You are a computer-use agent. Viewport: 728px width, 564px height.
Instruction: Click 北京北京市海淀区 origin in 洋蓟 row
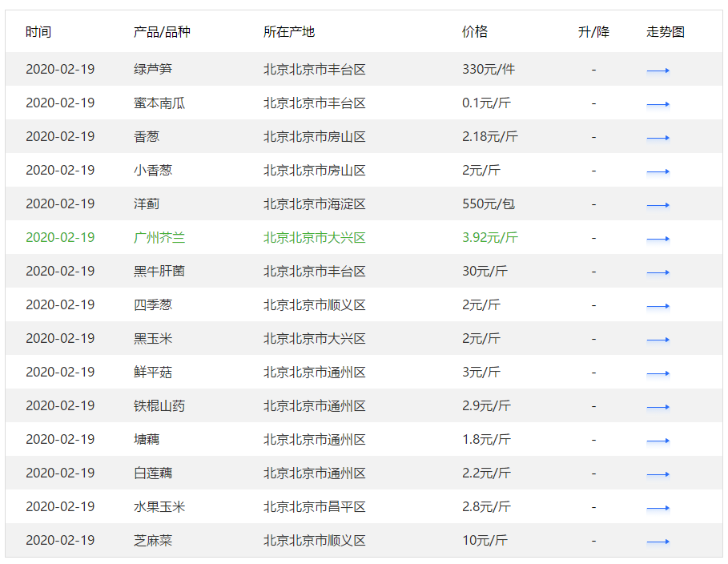(314, 204)
